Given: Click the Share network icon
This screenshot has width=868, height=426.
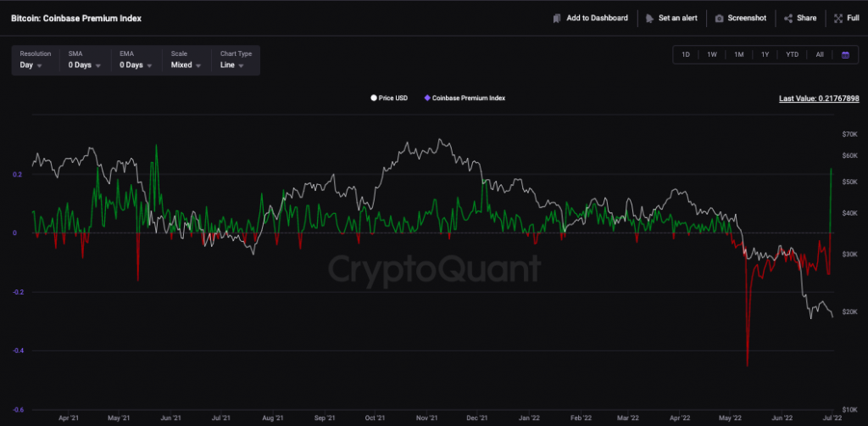Looking at the screenshot, I should 788,19.
